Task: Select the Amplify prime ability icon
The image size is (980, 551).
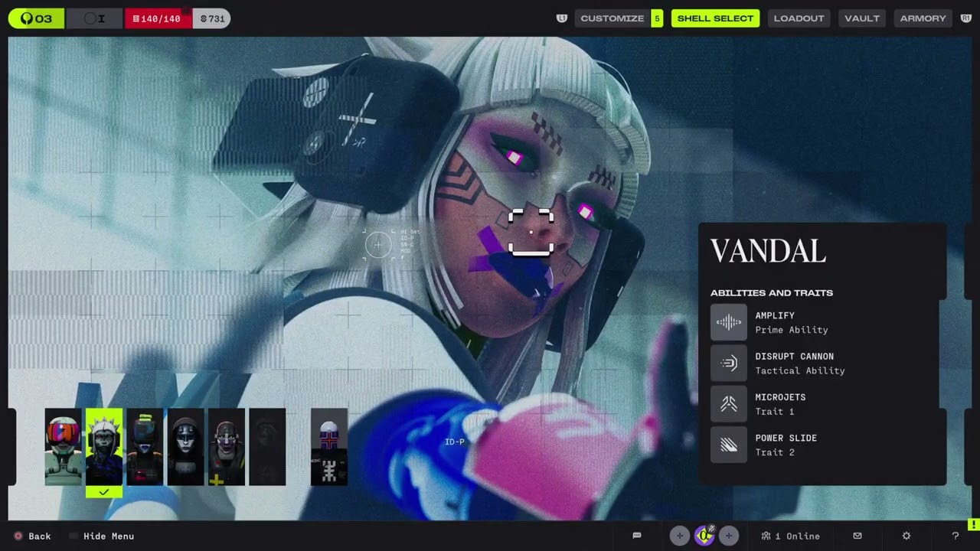Action: point(728,322)
